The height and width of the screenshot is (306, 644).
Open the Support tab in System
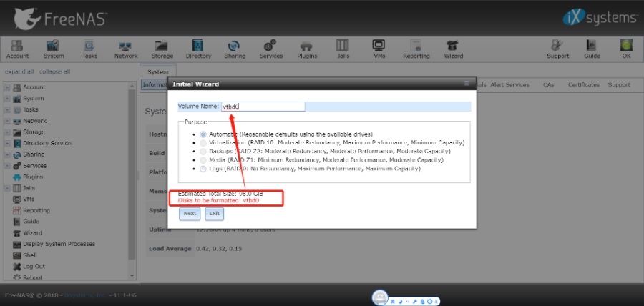tap(619, 85)
